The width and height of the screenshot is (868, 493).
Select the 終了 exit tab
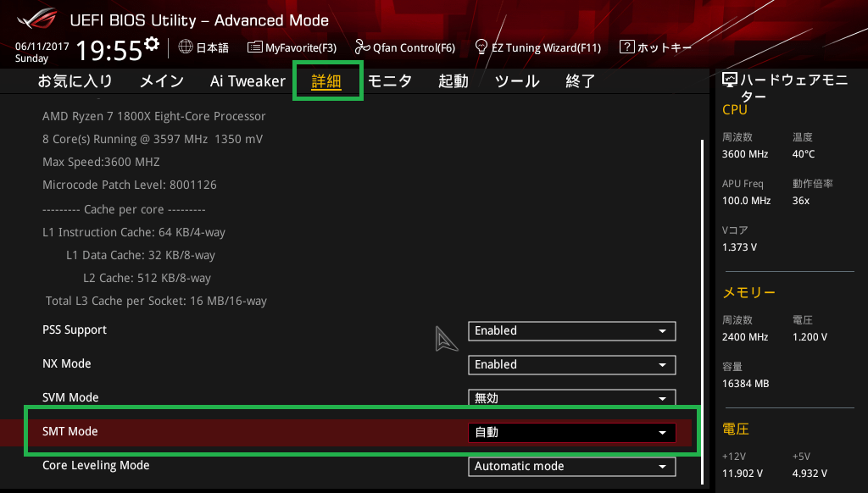(x=581, y=81)
